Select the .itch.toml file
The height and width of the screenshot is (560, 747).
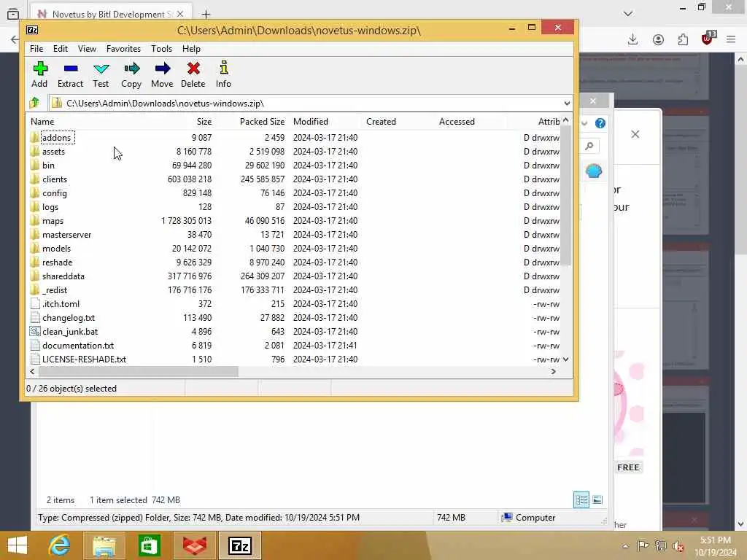pyautogui.click(x=61, y=303)
